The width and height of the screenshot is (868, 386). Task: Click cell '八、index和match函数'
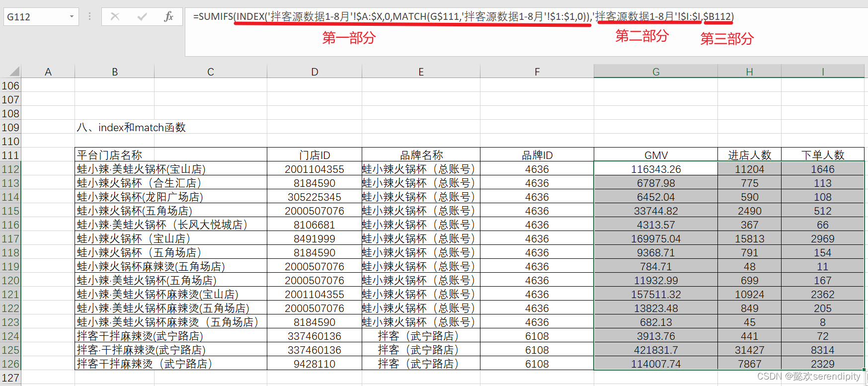coord(131,127)
